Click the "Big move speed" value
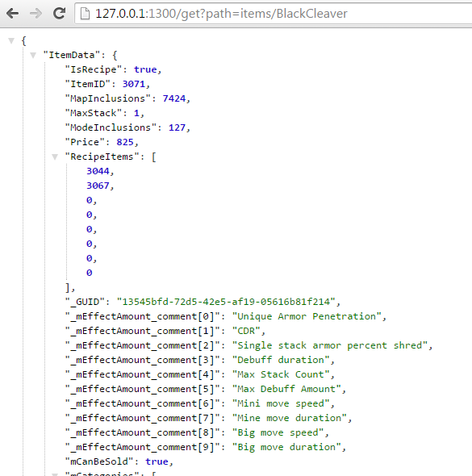472x476 pixels. [x=278, y=432]
